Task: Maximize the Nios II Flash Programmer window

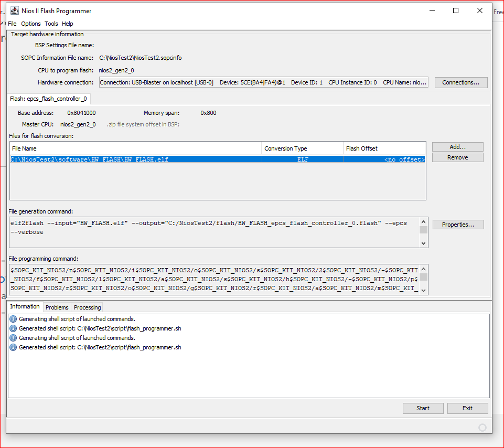Action: tap(456, 10)
